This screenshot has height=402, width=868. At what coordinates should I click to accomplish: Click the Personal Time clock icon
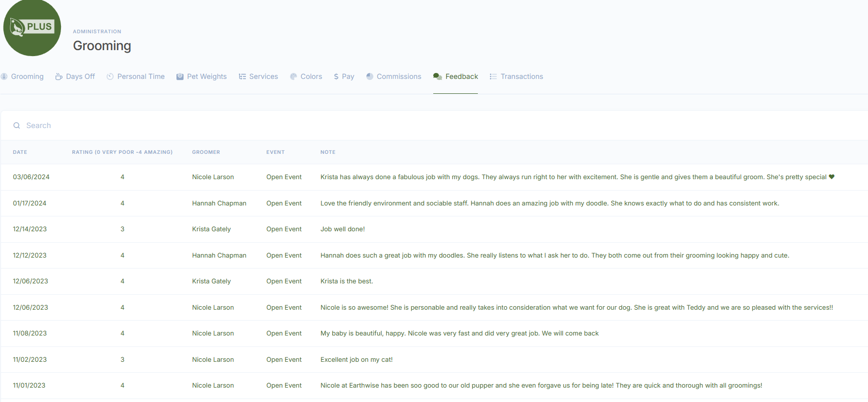tap(110, 76)
